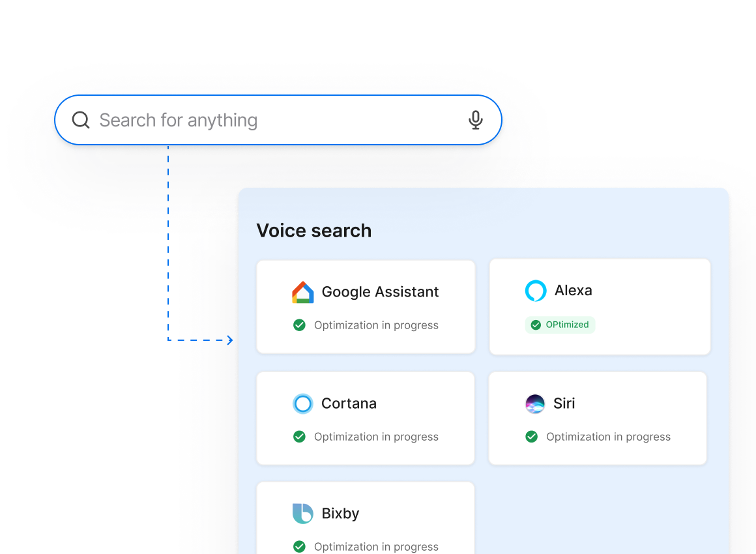The height and width of the screenshot is (554, 756).
Task: Click the Cortana circle logo
Action: point(303,403)
